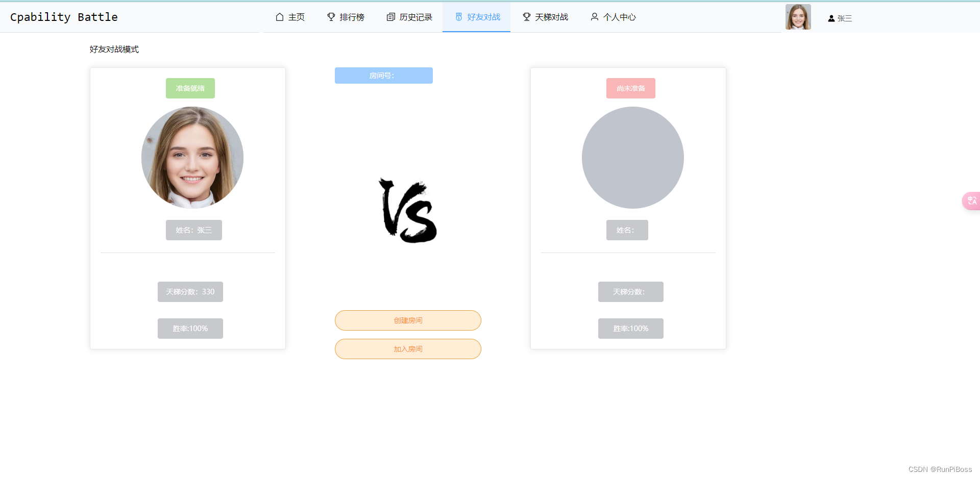Click the opponent's empty 姓名 label
This screenshot has height=477, width=980.
[627, 230]
